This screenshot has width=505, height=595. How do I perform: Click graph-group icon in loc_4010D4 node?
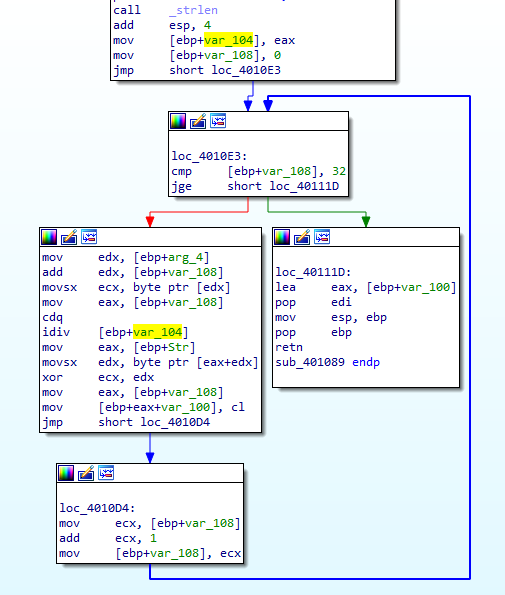[x=106, y=473]
